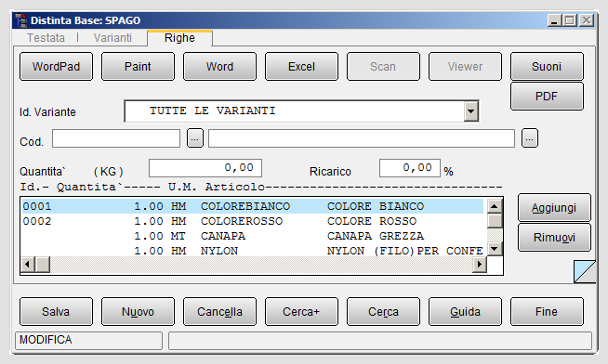Open the Guida help button
608x364 pixels.
[x=465, y=312]
